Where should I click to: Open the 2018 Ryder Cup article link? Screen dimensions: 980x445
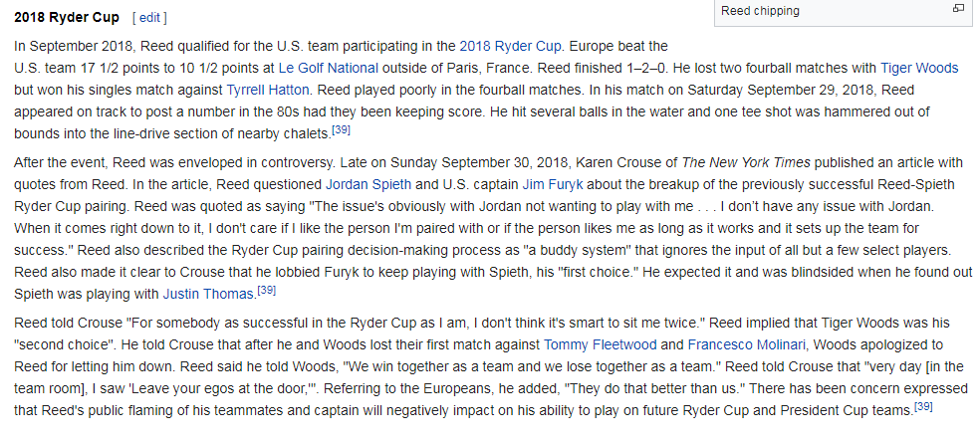[x=510, y=46]
